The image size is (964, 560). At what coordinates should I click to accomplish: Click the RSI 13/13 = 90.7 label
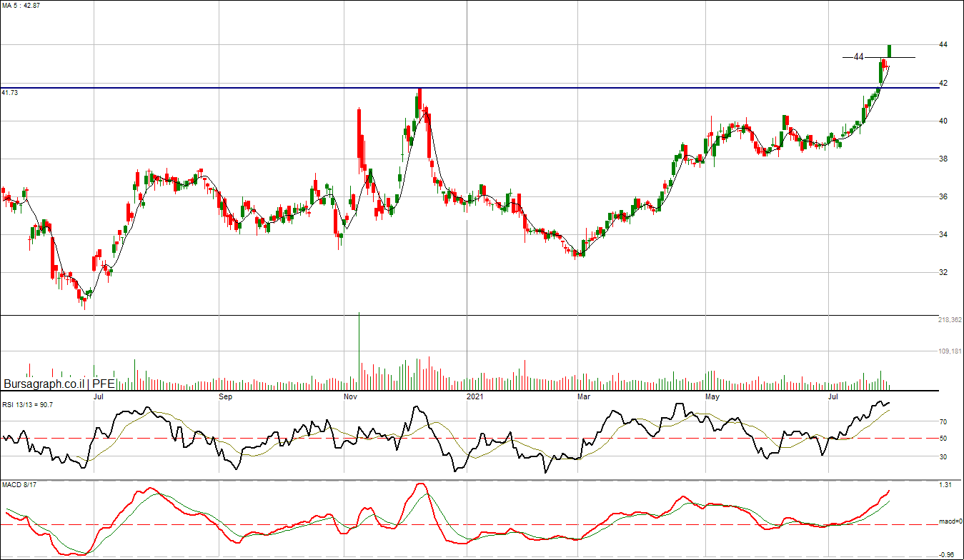tap(27, 404)
